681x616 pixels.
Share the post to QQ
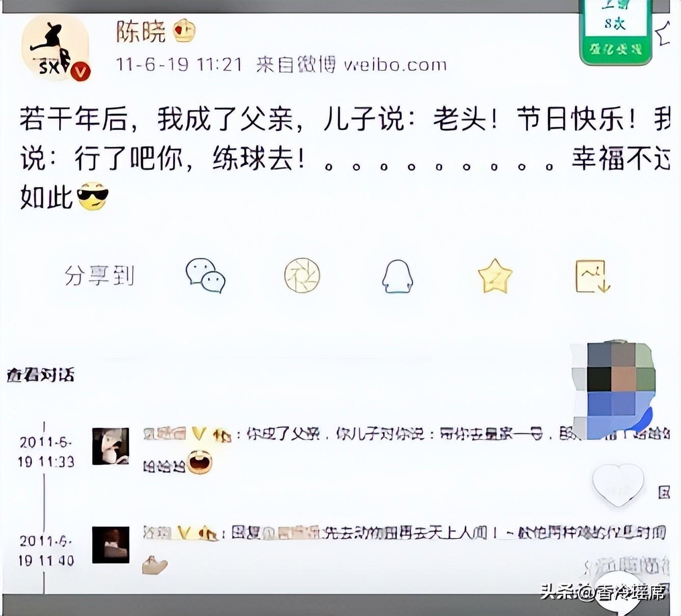click(x=398, y=276)
